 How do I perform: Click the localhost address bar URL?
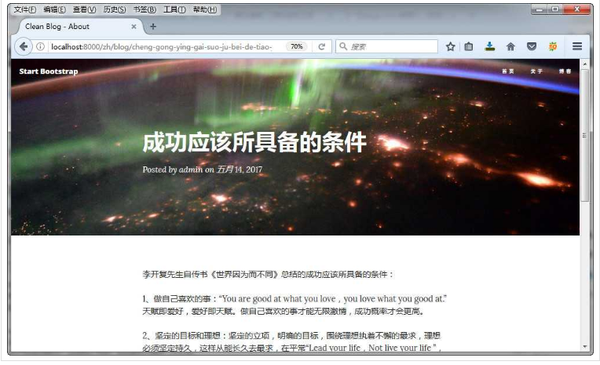click(161, 47)
